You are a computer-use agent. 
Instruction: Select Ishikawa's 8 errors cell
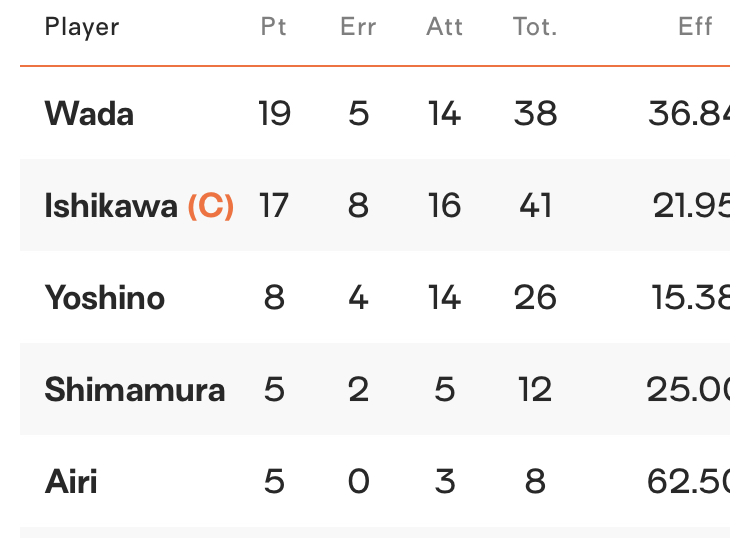coord(358,206)
